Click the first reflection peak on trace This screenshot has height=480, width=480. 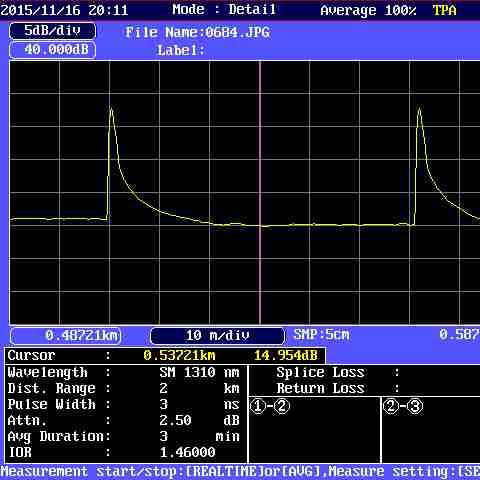(111, 110)
